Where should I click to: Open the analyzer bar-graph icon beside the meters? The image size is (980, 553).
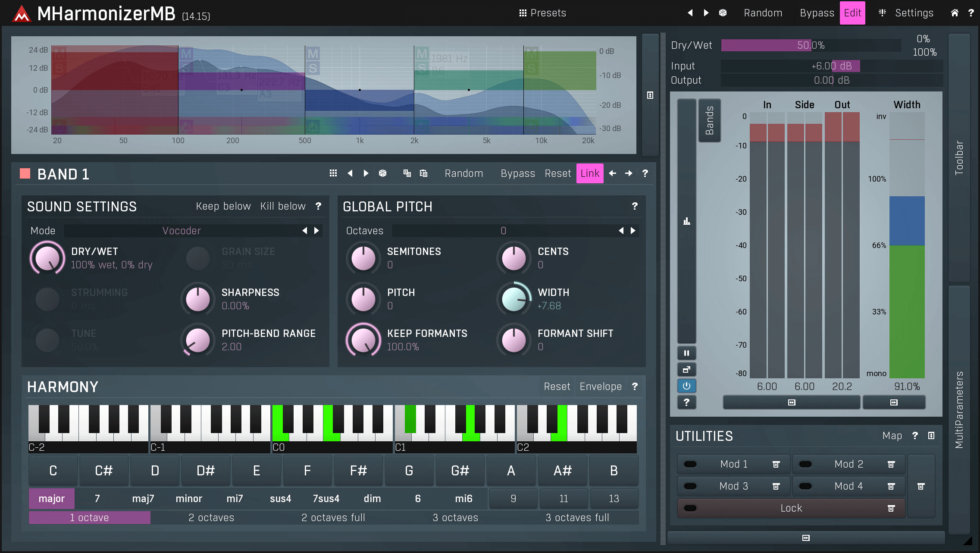(x=686, y=221)
